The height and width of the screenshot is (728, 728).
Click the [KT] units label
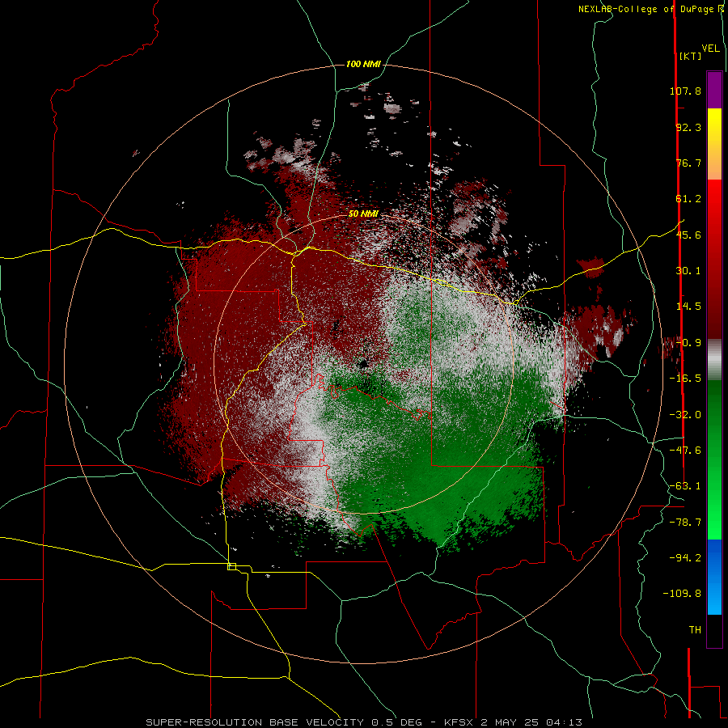point(690,56)
